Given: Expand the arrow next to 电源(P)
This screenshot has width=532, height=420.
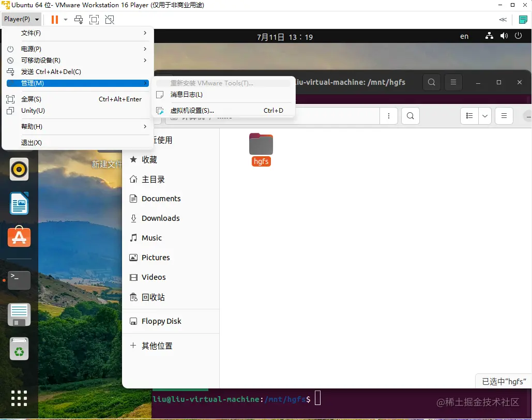Looking at the screenshot, I should pos(145,49).
